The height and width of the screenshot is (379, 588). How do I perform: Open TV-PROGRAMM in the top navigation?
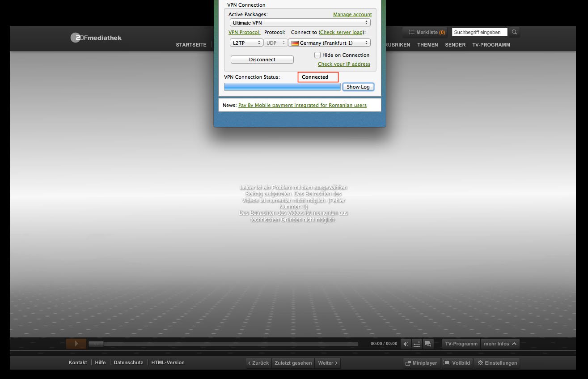pyautogui.click(x=491, y=45)
